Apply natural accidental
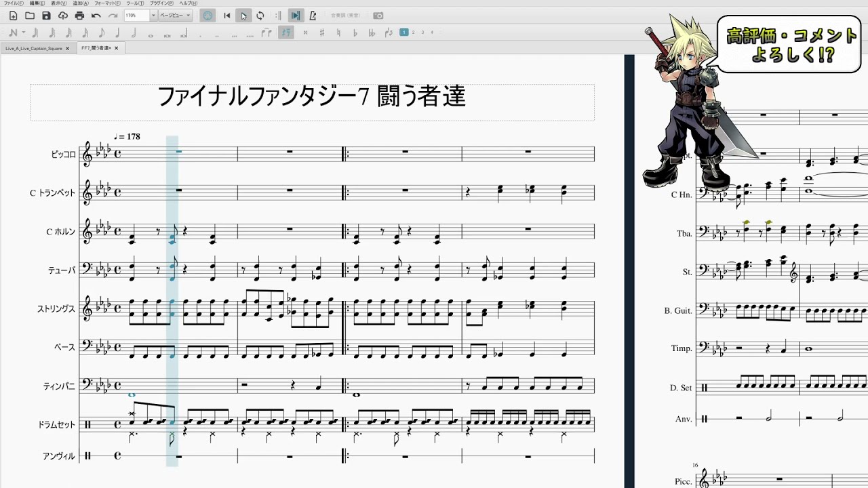The height and width of the screenshot is (488, 868). coord(338,33)
